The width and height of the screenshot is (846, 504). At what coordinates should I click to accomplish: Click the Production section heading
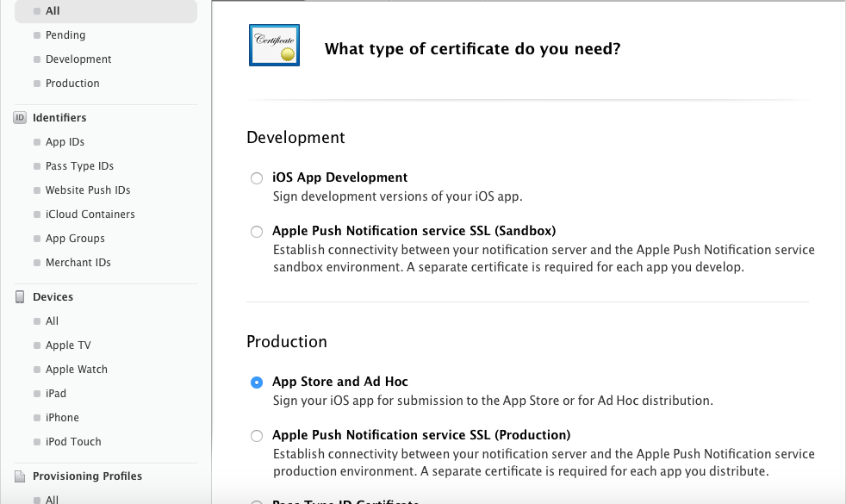tap(287, 341)
